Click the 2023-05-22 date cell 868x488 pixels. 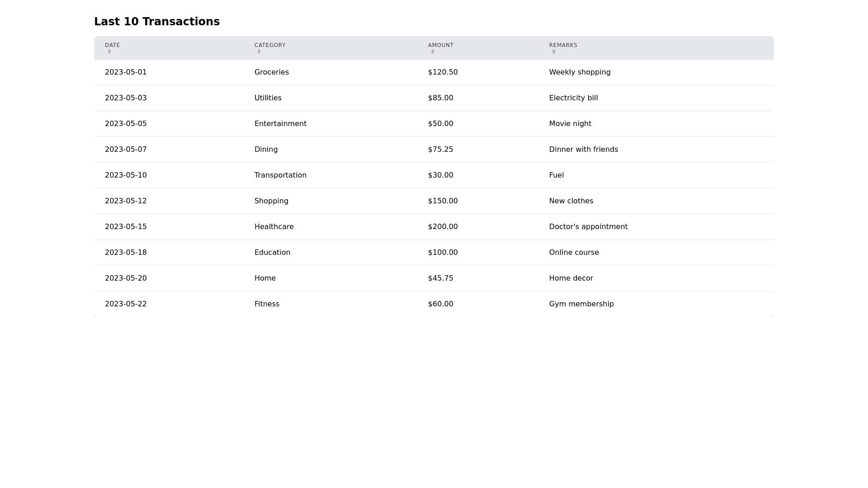[x=126, y=304]
